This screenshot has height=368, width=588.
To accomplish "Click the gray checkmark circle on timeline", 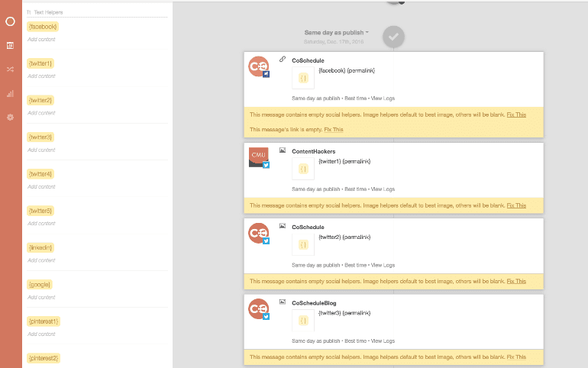I will coord(393,37).
